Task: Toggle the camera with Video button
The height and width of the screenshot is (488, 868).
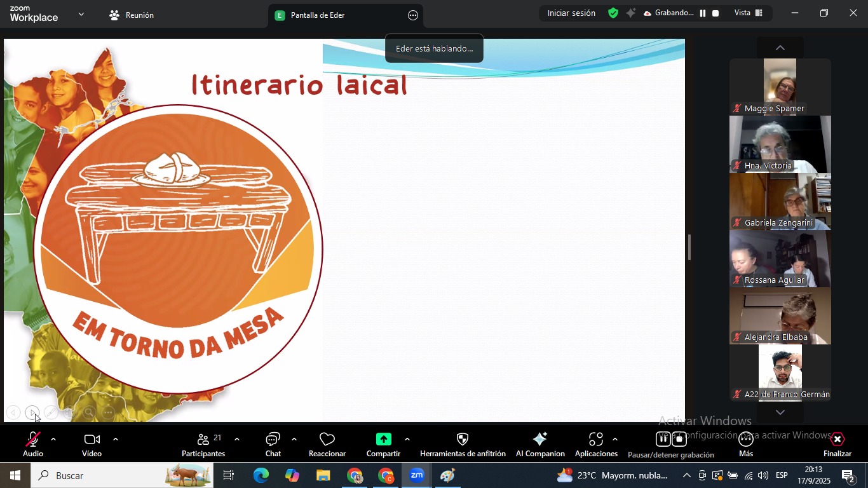Action: 92,444
